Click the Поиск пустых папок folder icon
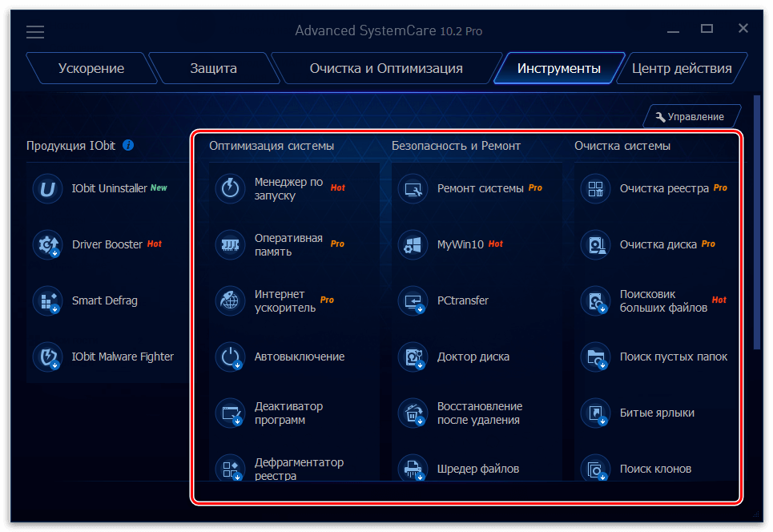This screenshot has width=773, height=532. tap(595, 357)
